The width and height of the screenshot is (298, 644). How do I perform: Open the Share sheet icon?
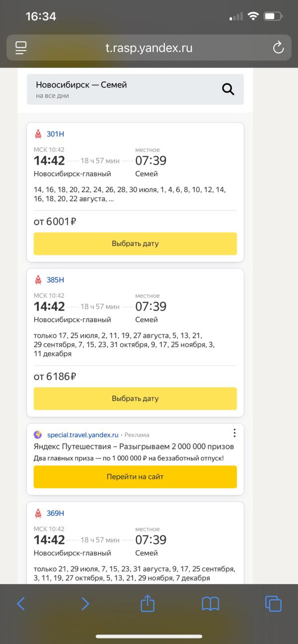click(148, 603)
